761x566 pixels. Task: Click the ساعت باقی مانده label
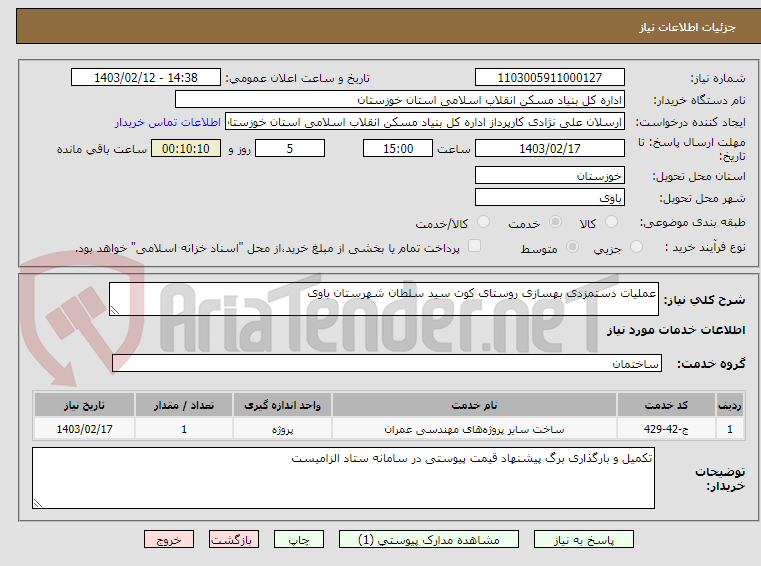[102, 149]
